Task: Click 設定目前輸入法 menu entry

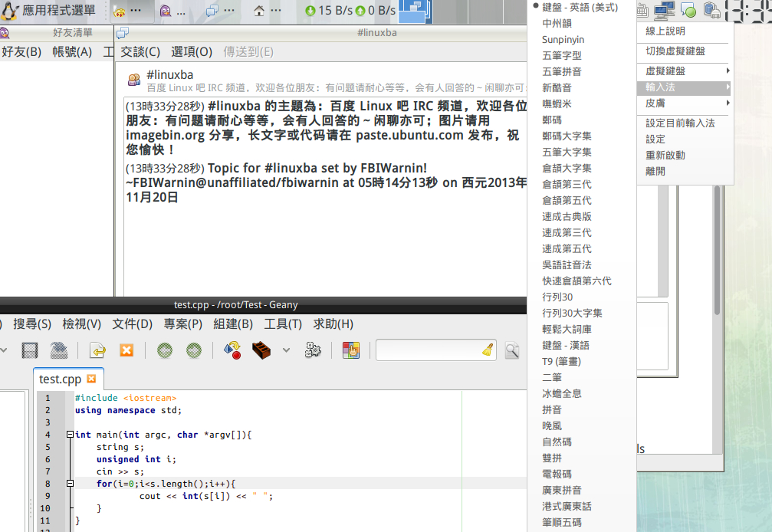Action: pos(680,123)
